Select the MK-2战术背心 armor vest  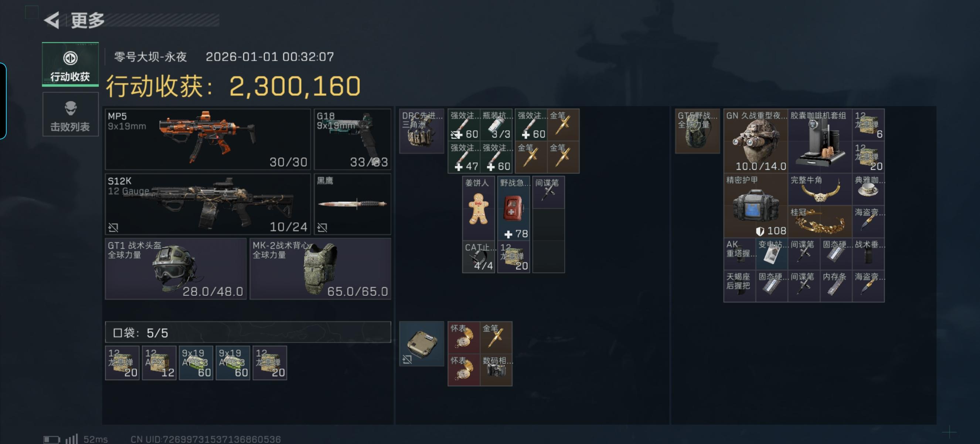[x=320, y=269]
